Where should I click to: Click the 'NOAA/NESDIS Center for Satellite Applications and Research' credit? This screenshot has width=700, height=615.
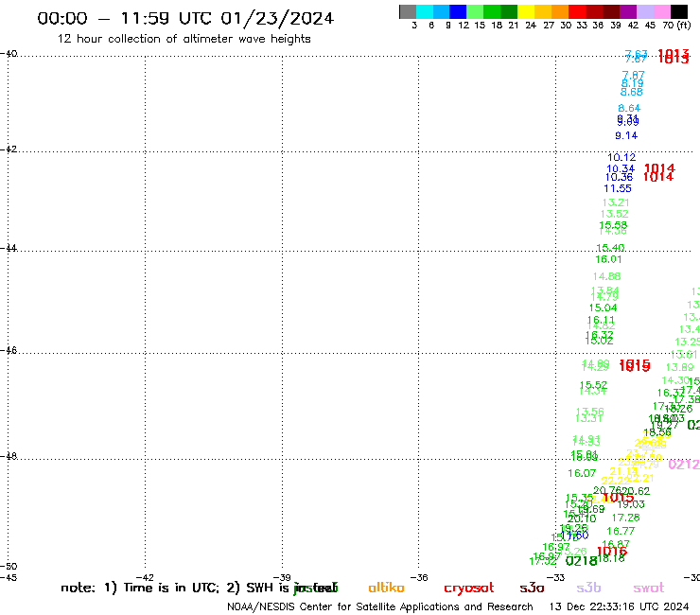coord(380,607)
